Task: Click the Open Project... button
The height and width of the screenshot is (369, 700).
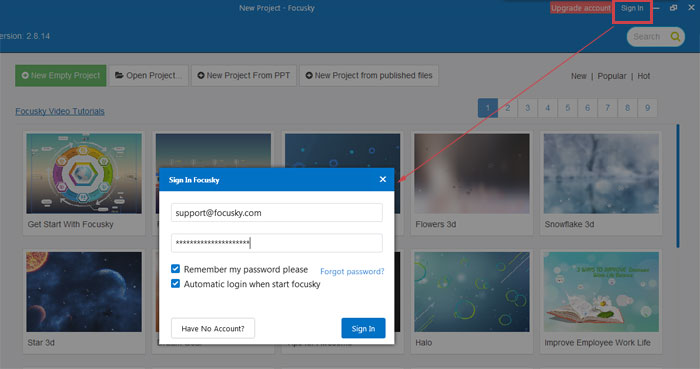Action: coord(149,75)
